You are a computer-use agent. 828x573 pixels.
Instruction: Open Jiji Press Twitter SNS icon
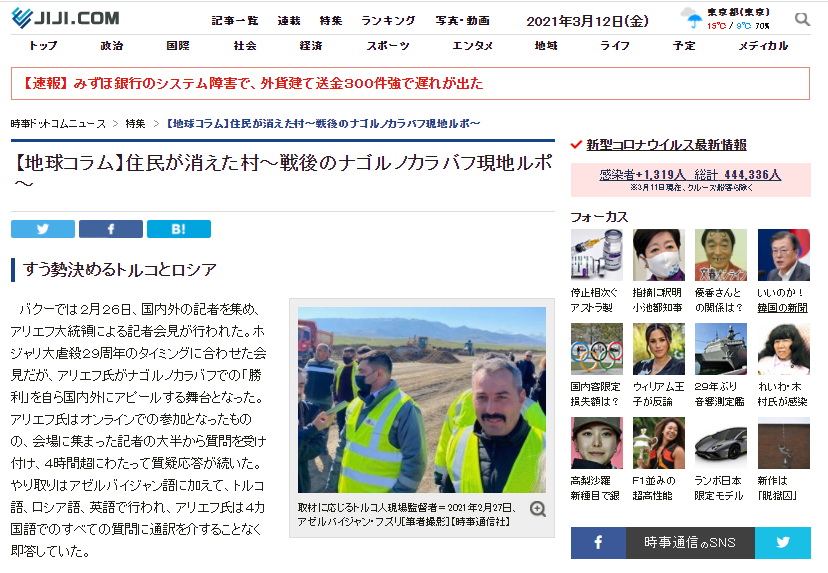[x=783, y=542]
